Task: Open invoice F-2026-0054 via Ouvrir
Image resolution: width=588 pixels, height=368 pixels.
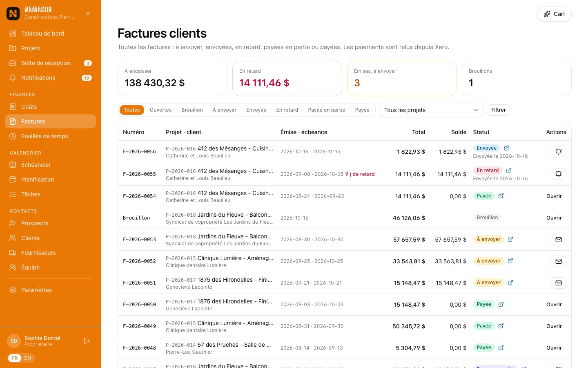Action: pyautogui.click(x=554, y=196)
